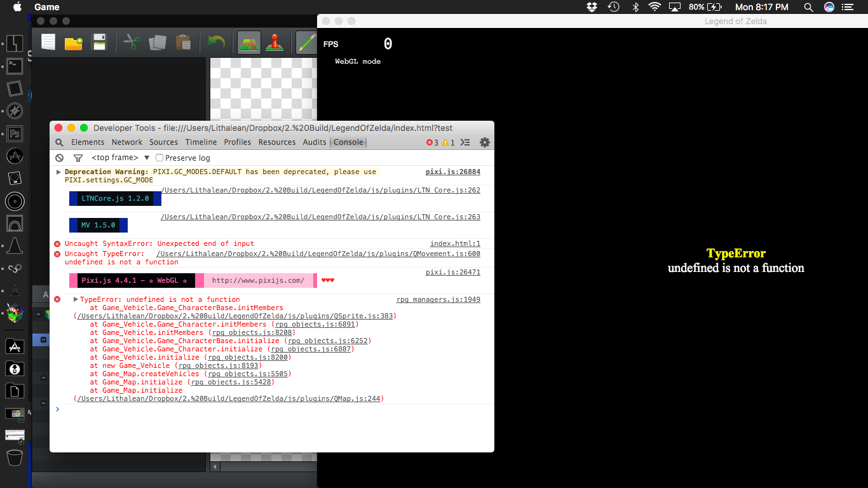Open the Dropbox menu bar icon
This screenshot has height=488, width=868.
(592, 7)
